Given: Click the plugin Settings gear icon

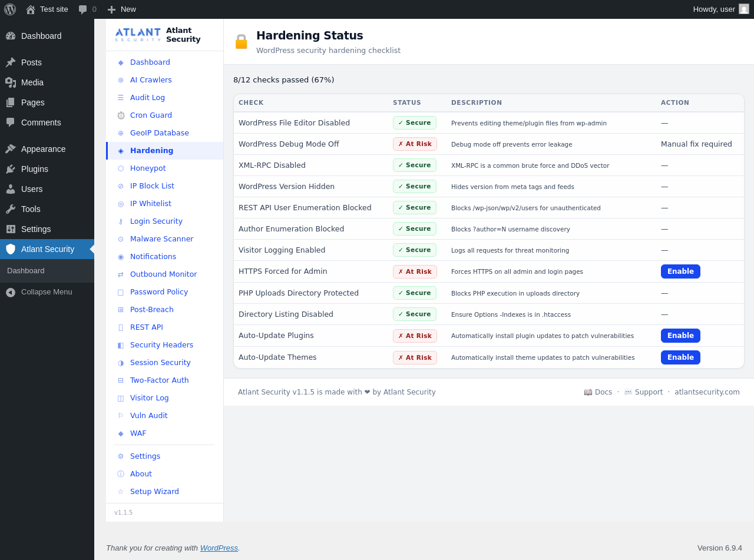Looking at the screenshot, I should click(x=121, y=456).
